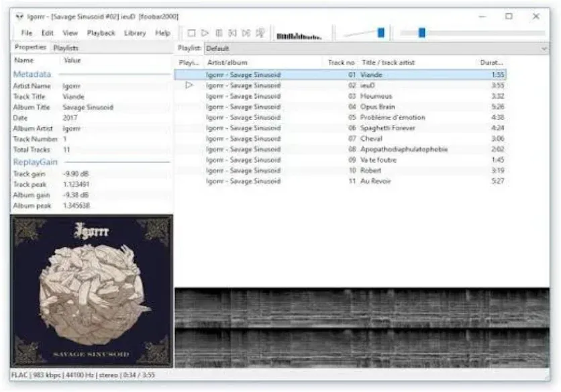This screenshot has height=392, width=561.
Task: Click the Album gain value -9.38 dB
Action: (76, 195)
